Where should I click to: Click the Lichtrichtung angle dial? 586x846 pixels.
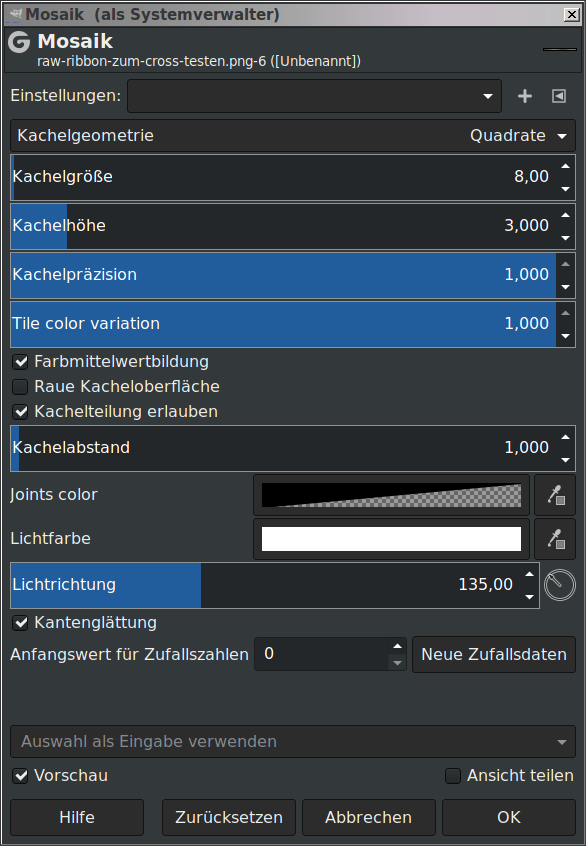pos(560,585)
